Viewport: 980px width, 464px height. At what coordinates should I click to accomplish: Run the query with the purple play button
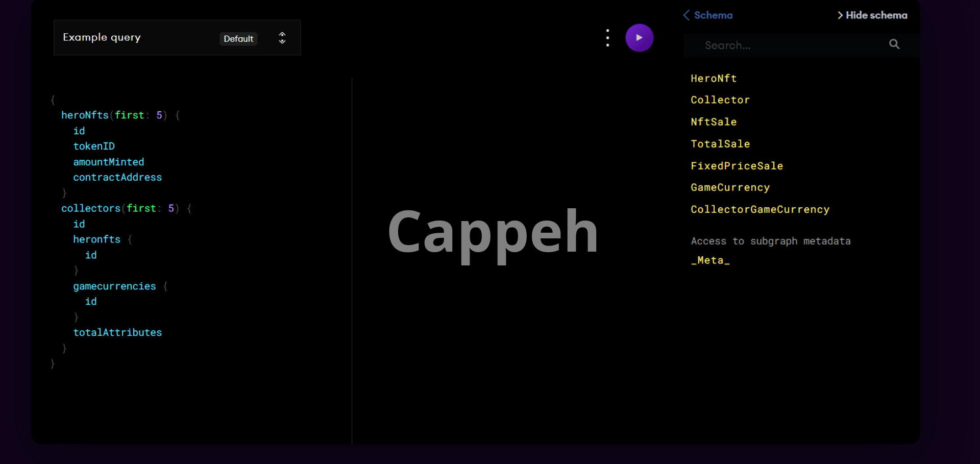(x=639, y=38)
